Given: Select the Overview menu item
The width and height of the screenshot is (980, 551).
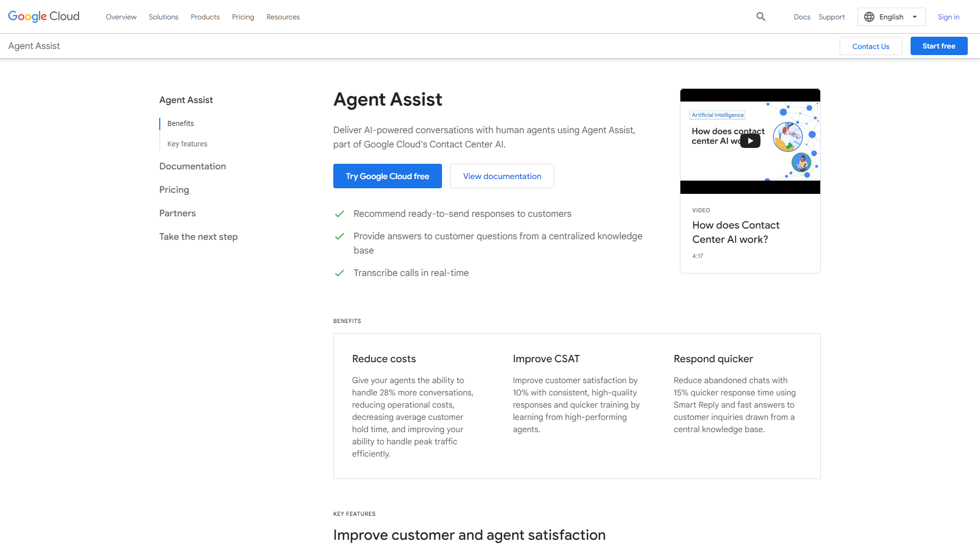Looking at the screenshot, I should pyautogui.click(x=121, y=17).
